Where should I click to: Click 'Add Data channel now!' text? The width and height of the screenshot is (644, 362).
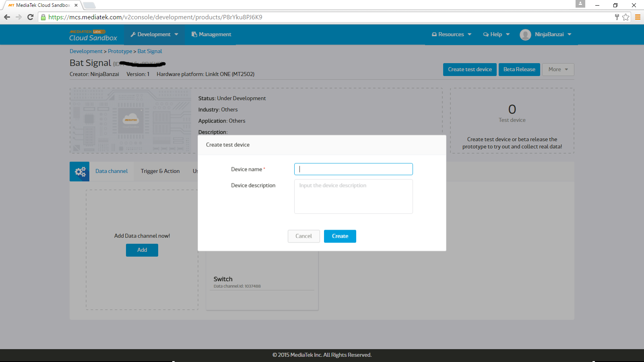click(x=142, y=236)
